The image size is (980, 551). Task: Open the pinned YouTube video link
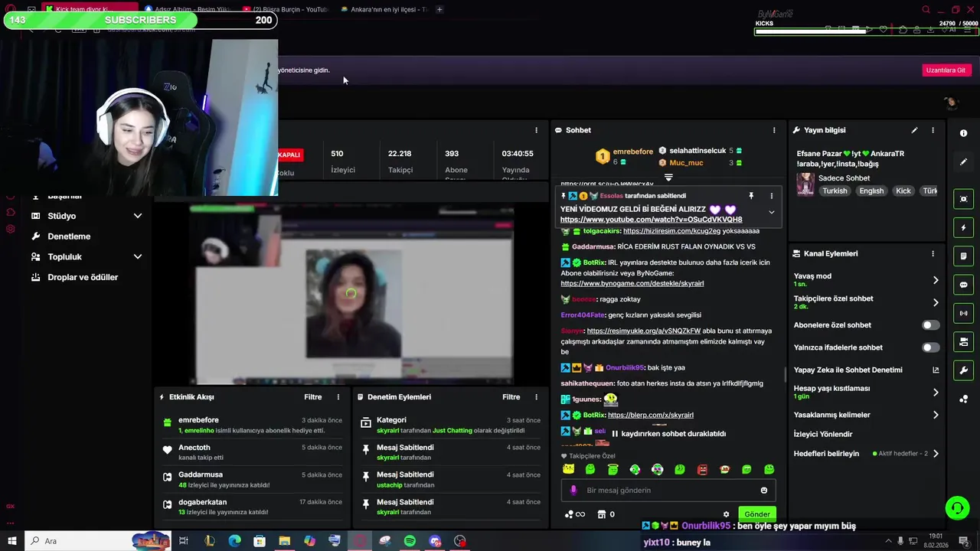coord(651,220)
